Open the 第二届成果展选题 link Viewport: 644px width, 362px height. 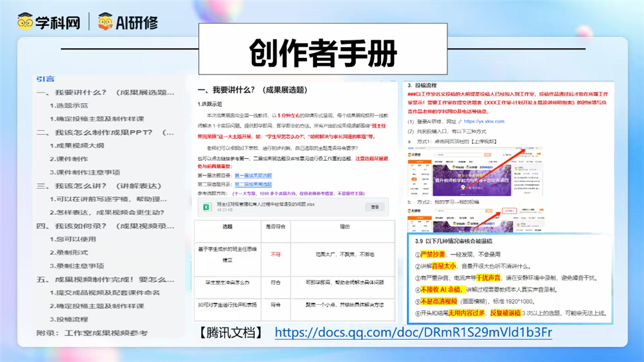click(253, 184)
